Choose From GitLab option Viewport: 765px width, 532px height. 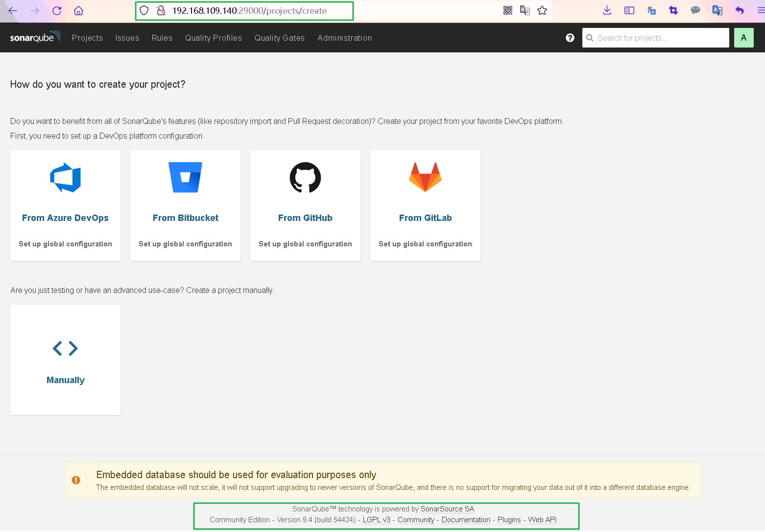(x=425, y=218)
